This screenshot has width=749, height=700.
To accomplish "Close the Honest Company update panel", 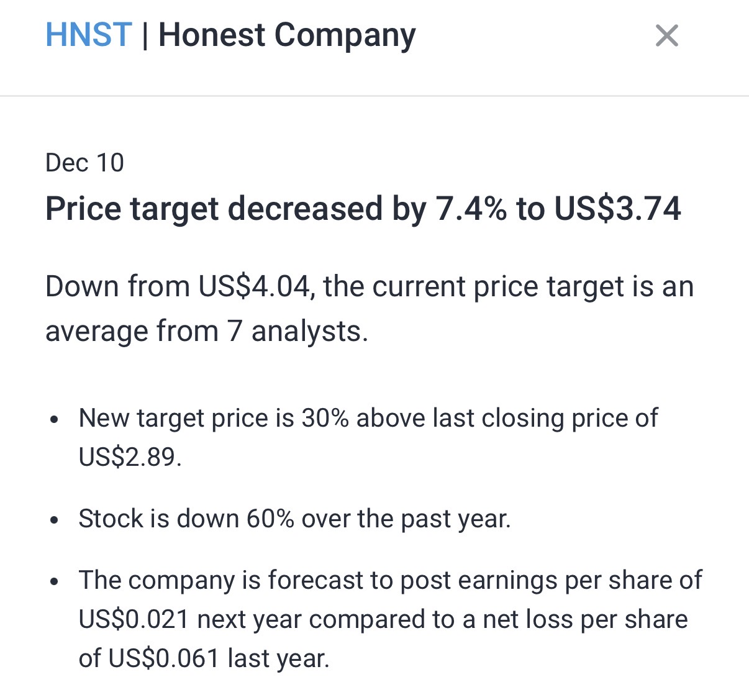I will click(666, 35).
